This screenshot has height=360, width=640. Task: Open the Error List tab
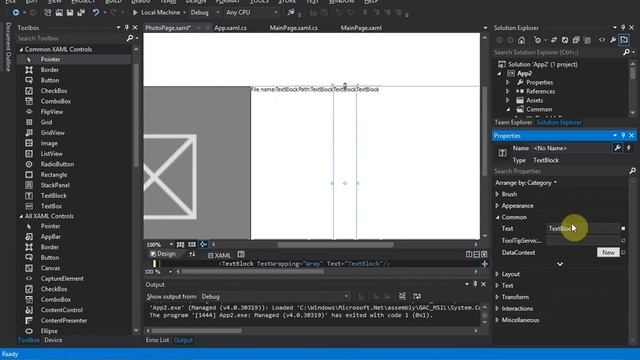click(157, 340)
